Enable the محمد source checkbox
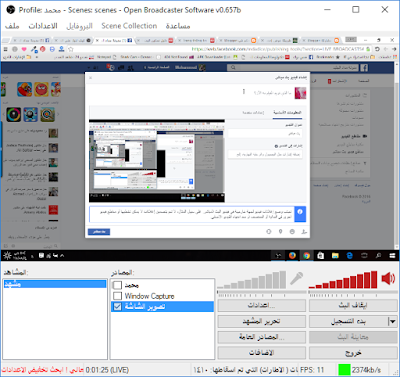 117,285
